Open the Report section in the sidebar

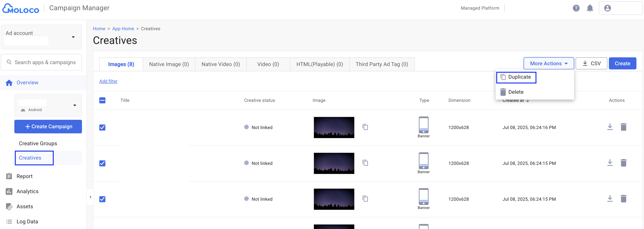point(25,176)
